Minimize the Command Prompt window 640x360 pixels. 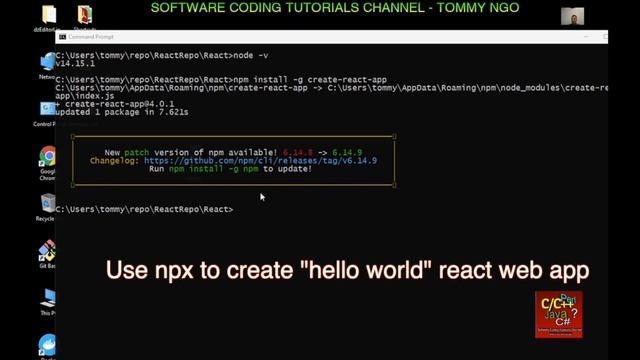point(586,37)
